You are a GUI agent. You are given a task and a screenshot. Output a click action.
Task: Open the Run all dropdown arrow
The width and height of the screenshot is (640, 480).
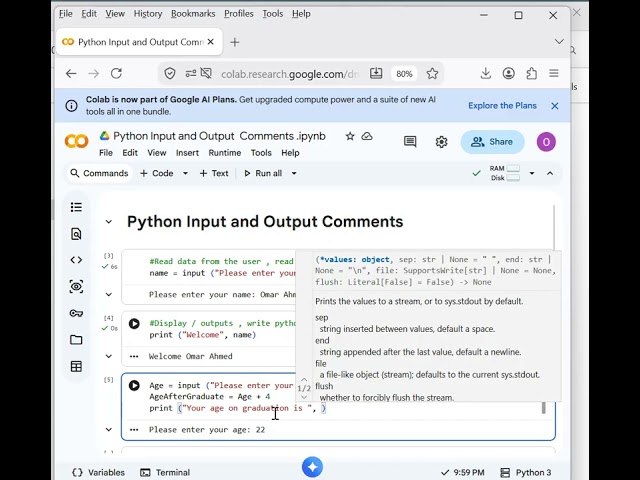[x=294, y=173]
